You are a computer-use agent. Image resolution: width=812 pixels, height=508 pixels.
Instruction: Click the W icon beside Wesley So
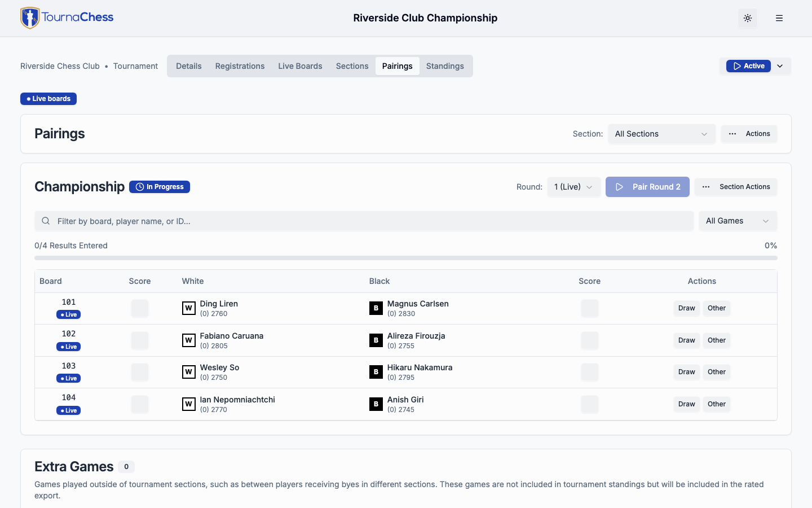click(x=189, y=372)
